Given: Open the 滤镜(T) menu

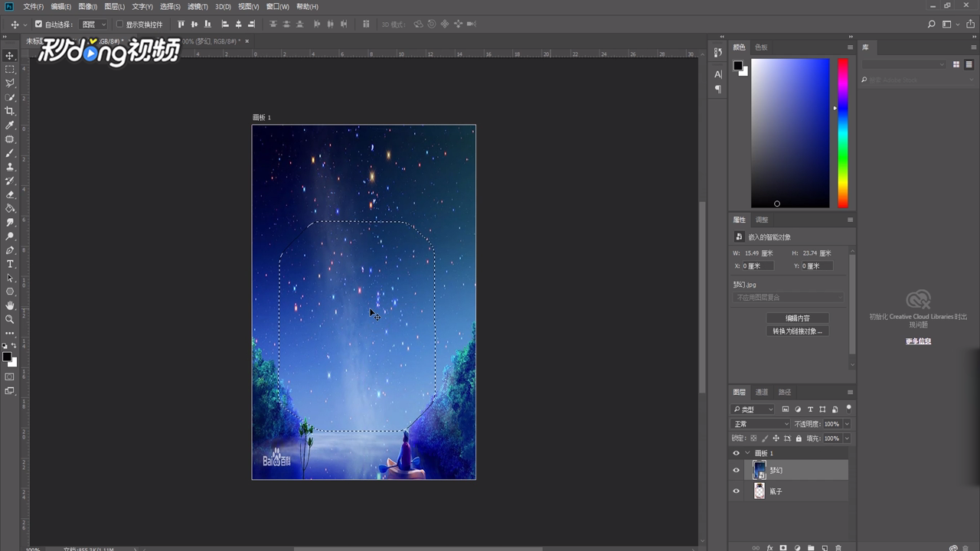Looking at the screenshot, I should 198,6.
